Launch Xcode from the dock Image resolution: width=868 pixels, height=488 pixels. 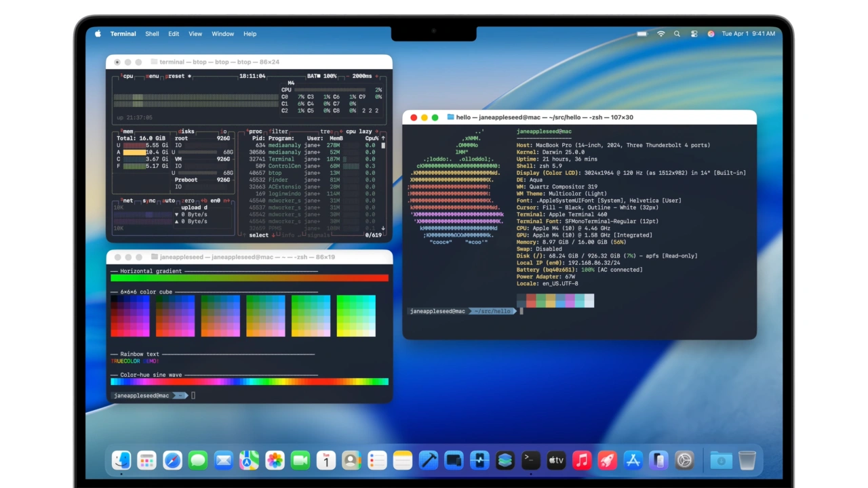pyautogui.click(x=428, y=461)
